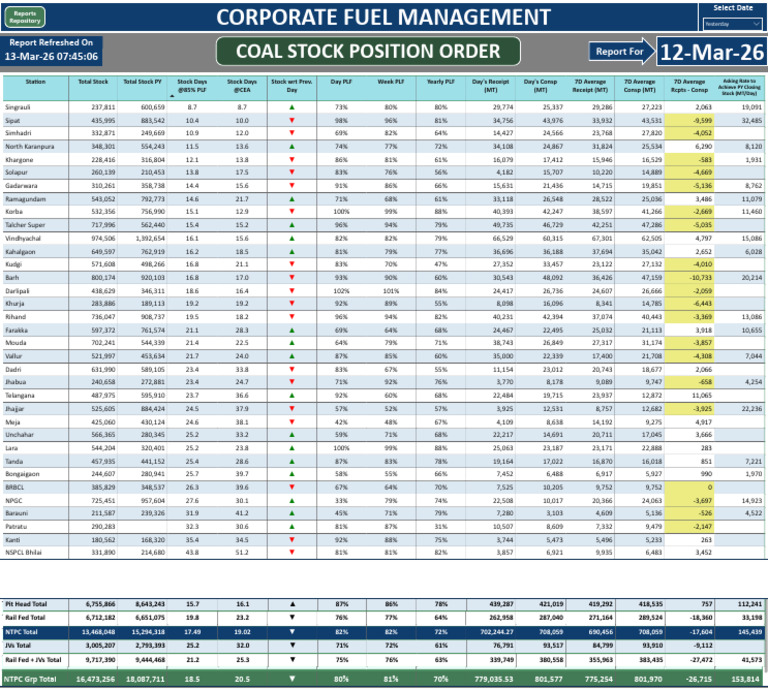
Task: Click the red down arrow in Jhajjar row
Action: click(x=292, y=408)
